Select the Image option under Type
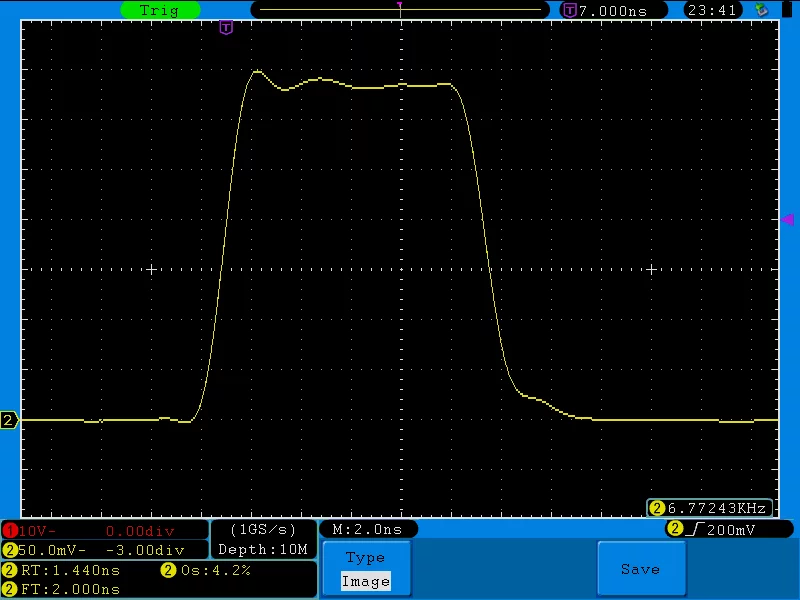The width and height of the screenshot is (800, 600). pos(365,581)
